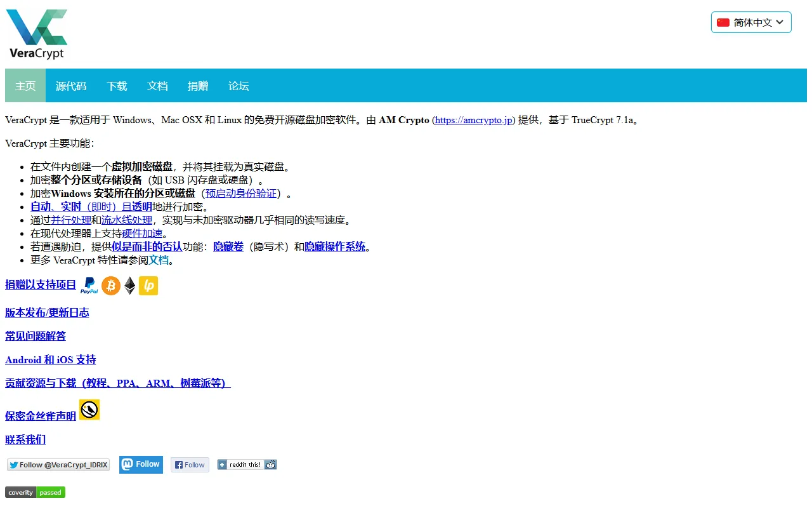
Task: Open the https://amcrypto.jp link
Action: pos(474,120)
